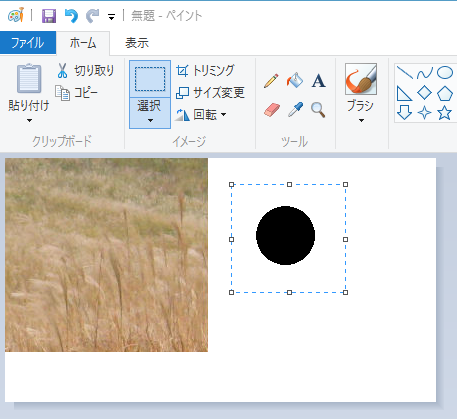Image resolution: width=457 pixels, height=419 pixels.
Task: Undo the last action with blue arrow
Action: [x=71, y=16]
